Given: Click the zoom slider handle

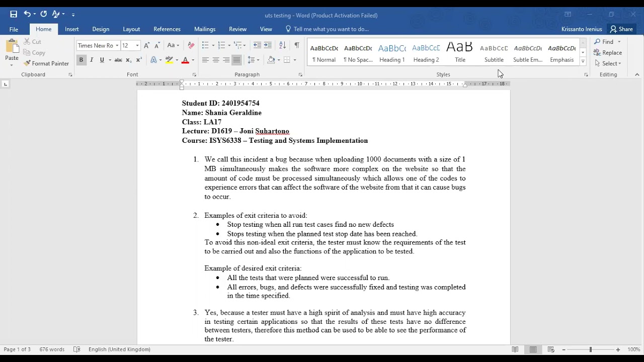Looking at the screenshot, I should click(591, 349).
